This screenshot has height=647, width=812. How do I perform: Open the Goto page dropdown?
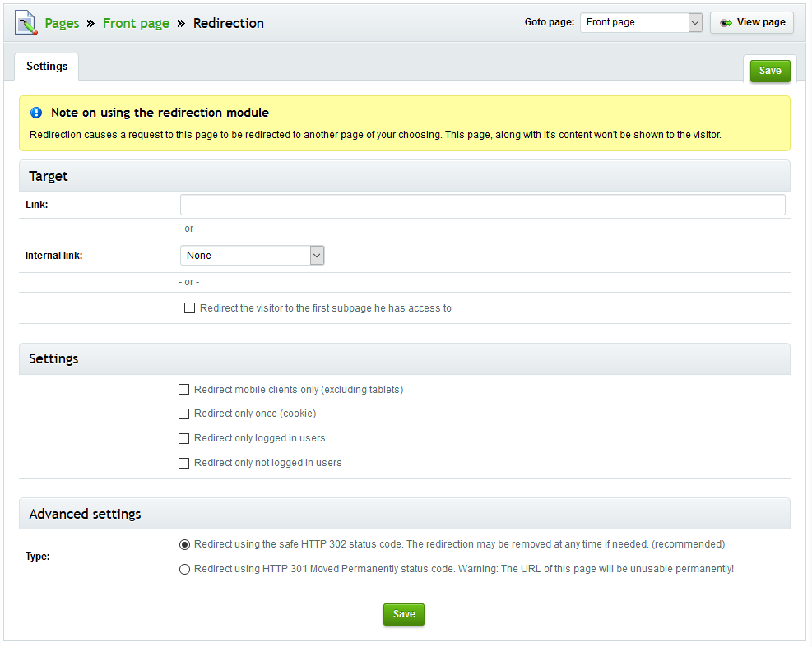(641, 22)
